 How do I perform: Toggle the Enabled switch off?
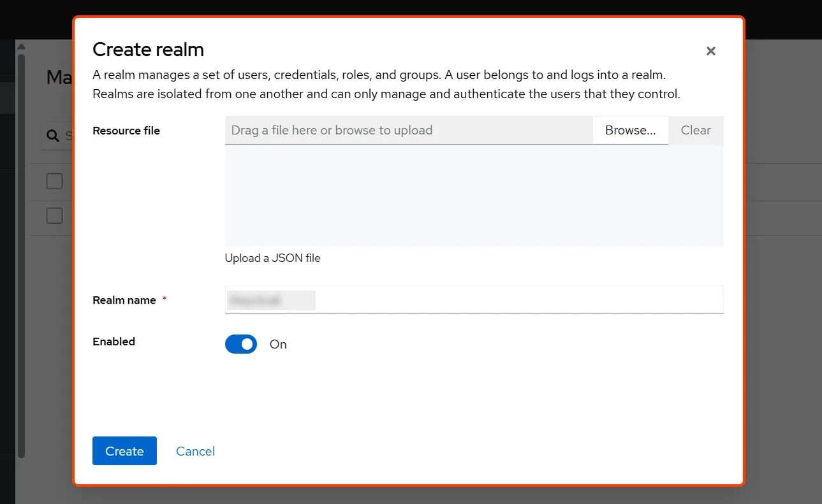pos(241,344)
